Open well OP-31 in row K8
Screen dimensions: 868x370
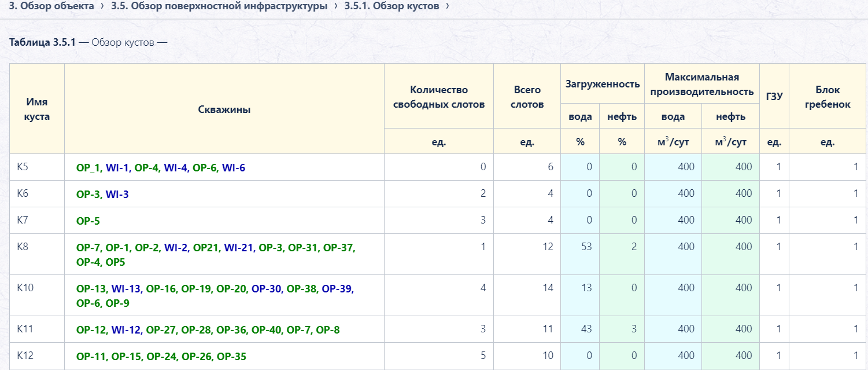[x=303, y=247]
